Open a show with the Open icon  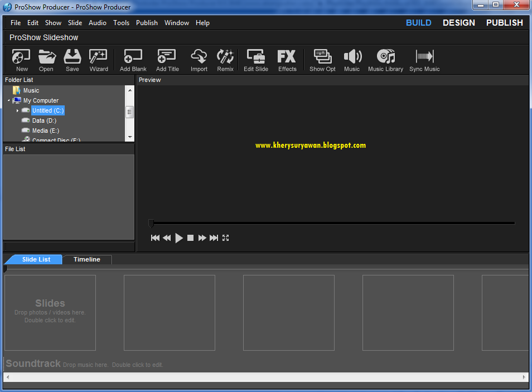pos(46,60)
